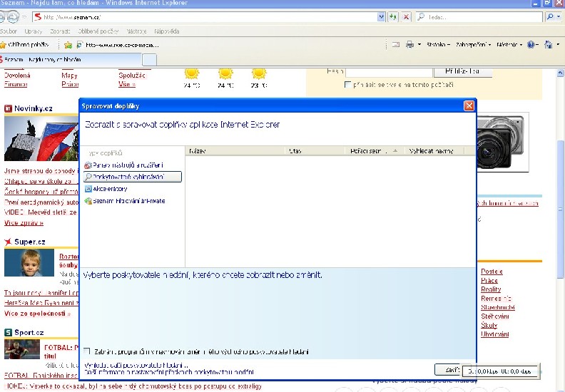Click the Super.cz red star logo
Viewport: 565px width, 392px height.
(9, 242)
